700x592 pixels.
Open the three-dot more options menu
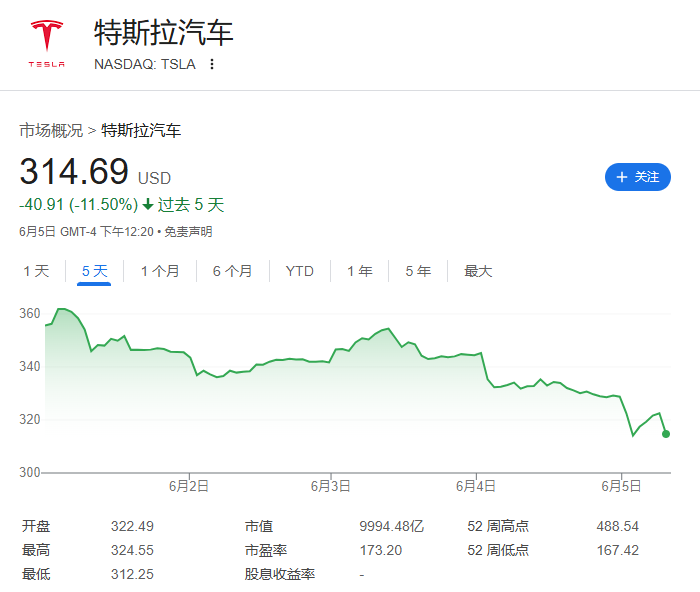point(212,64)
